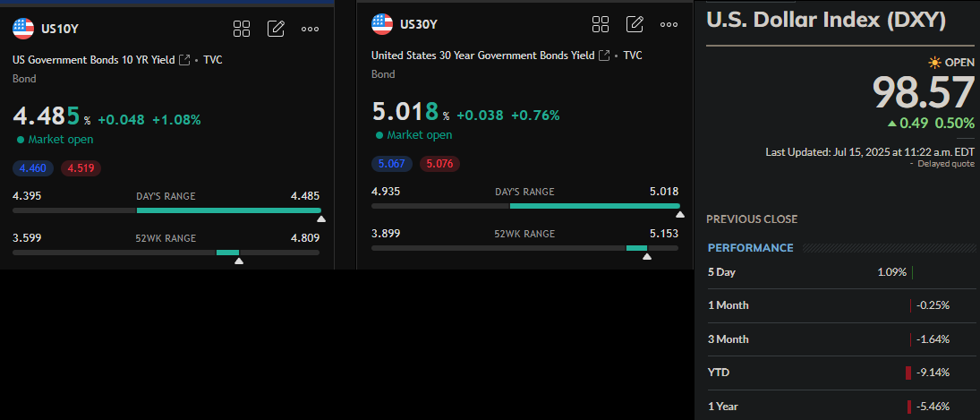Click the US30Y day's range bar

(525, 206)
